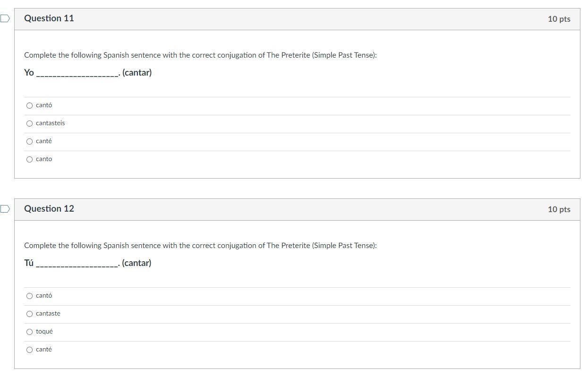Click the "cantasteis" answer label text
This screenshot has height=377, width=588.
click(x=51, y=123)
